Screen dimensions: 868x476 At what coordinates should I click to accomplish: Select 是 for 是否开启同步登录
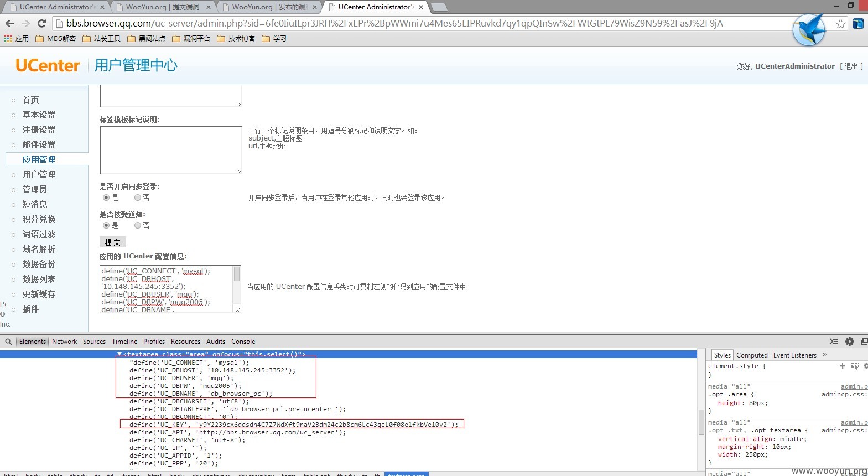(x=106, y=198)
